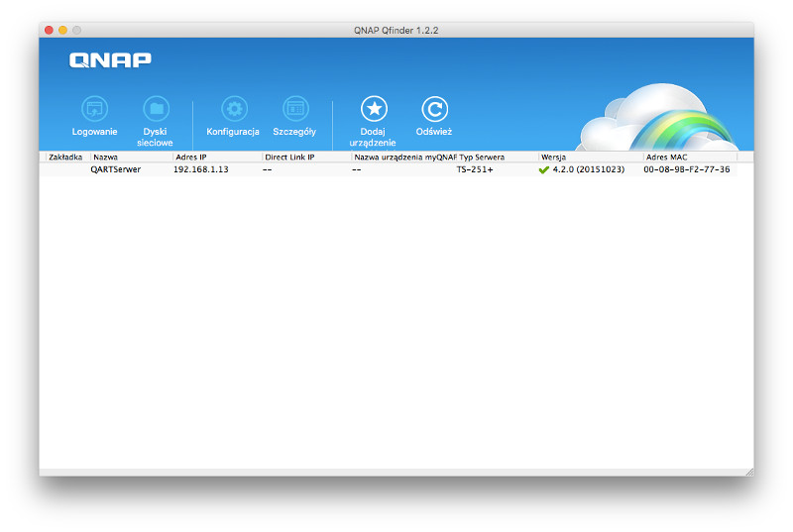This screenshot has width=793, height=532.
Task: Click IP address 192.168.1.13
Action: tap(201, 169)
